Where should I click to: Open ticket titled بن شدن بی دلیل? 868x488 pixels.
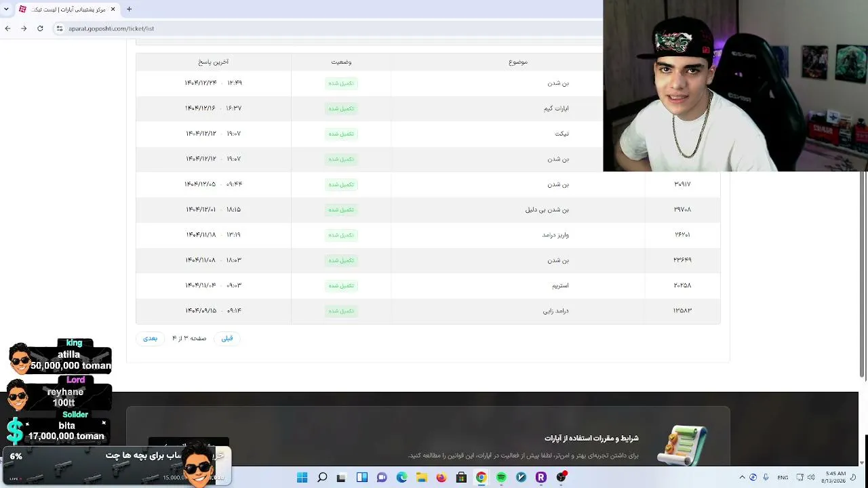point(547,209)
